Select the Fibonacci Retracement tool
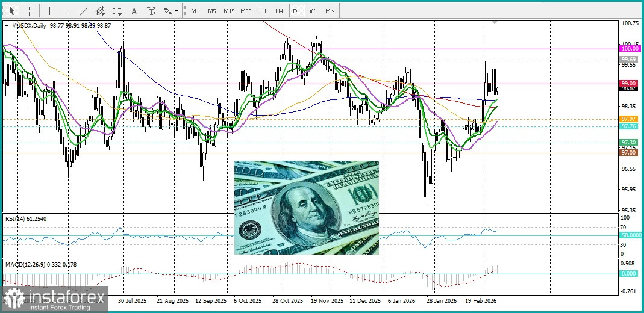 (x=117, y=11)
